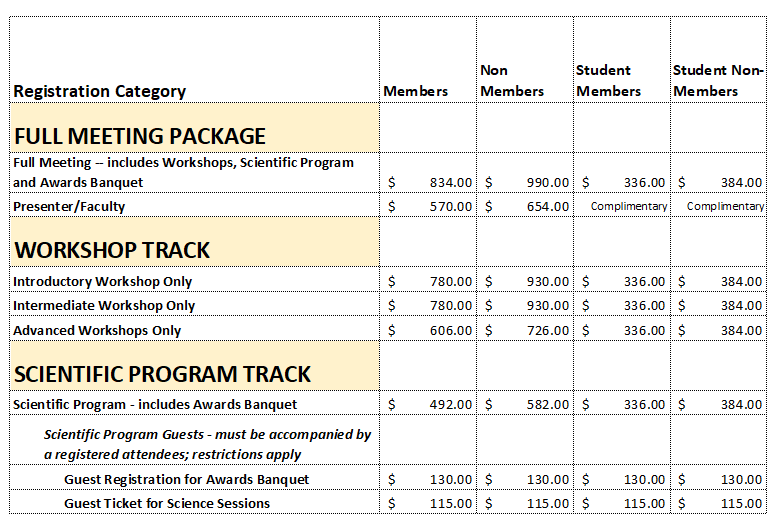Viewport: 777px width, 523px height.
Task: Click 336.00 in Introductory Workshop row
Action: 644,282
